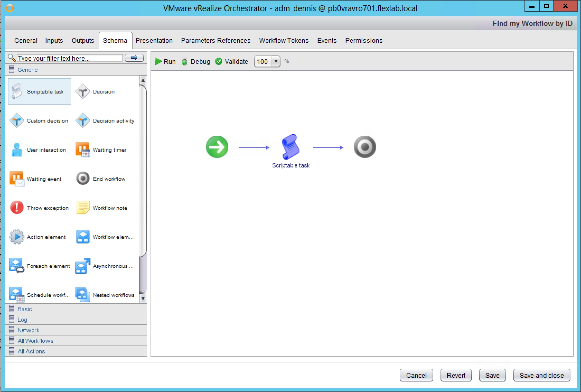Open the Outputs tab
The image size is (581, 392).
tap(83, 40)
